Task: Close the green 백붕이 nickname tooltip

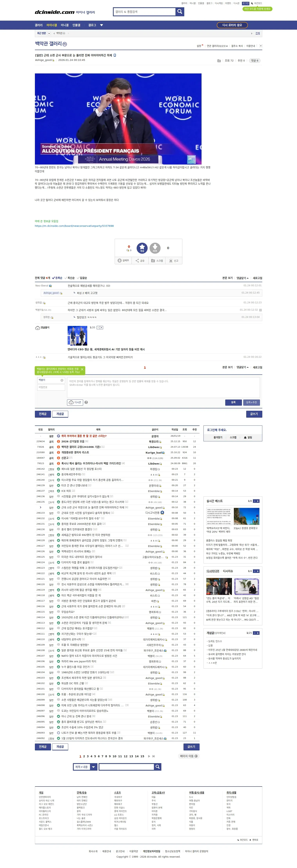Action: point(82,369)
